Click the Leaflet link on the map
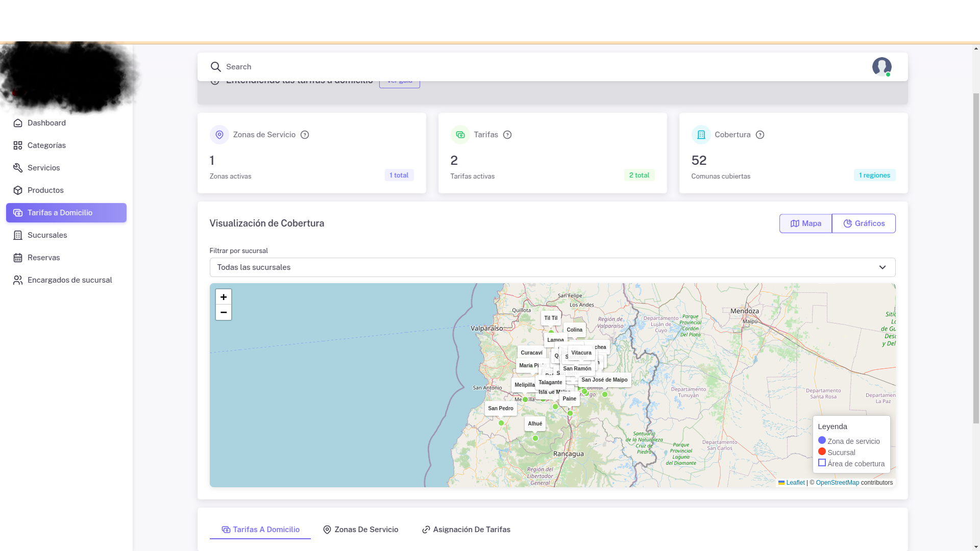Screen dimensions: 980x551 795,483
